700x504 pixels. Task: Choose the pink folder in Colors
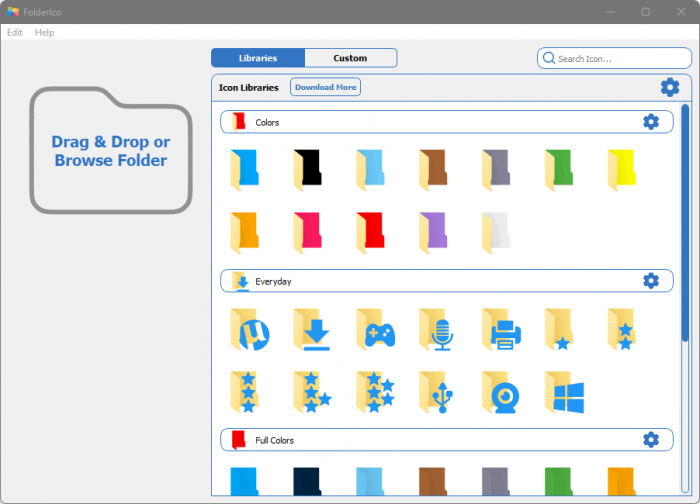pos(308,233)
